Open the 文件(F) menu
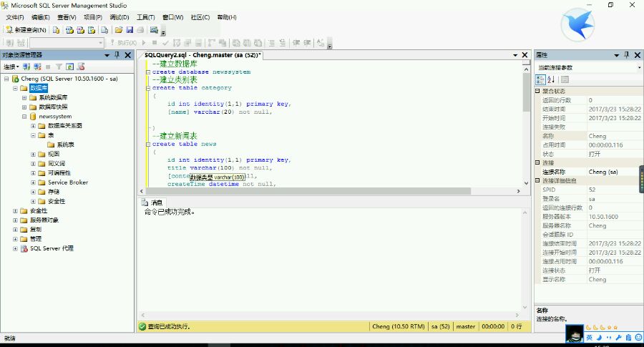644x347 pixels. point(15,17)
